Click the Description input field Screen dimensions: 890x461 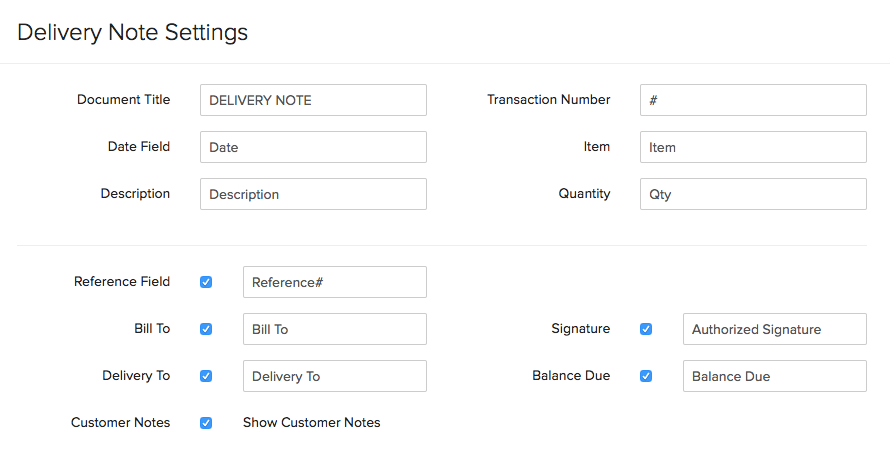[x=313, y=194]
